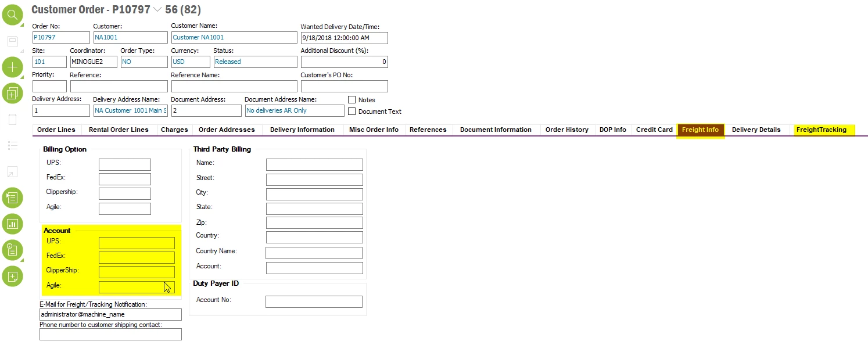Click the greyed-out Delete trash icon
Viewport: 868px width, 352px height.
[x=12, y=119]
